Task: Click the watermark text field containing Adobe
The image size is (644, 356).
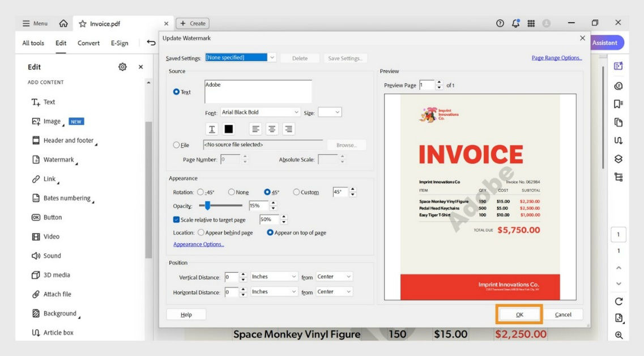Action: tap(258, 91)
